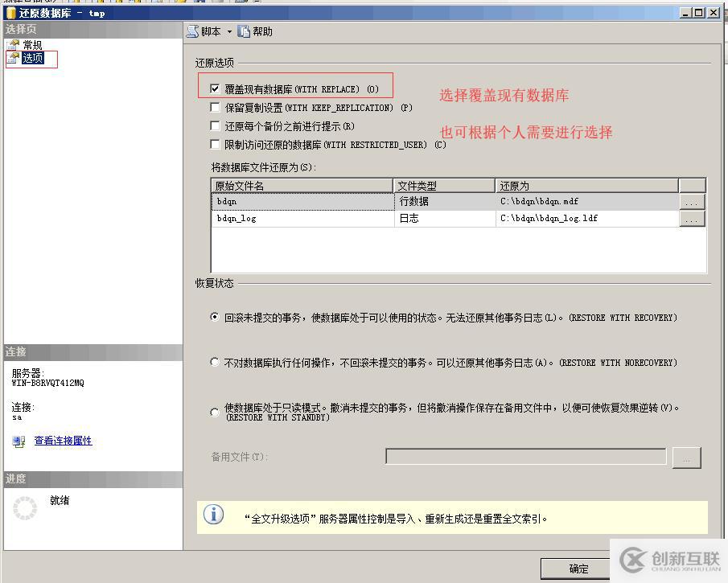Select the RESTORE WITH NORECOVERY radio option
The height and width of the screenshot is (583, 728).
(214, 362)
